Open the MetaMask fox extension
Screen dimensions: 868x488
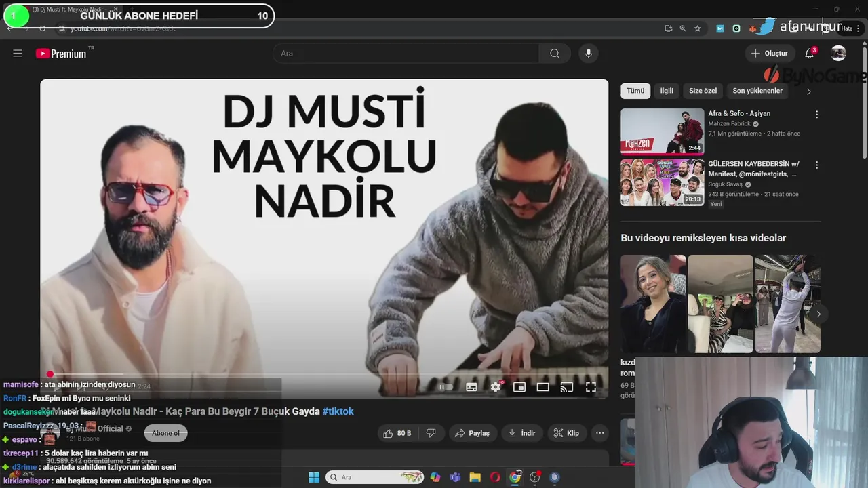click(753, 28)
